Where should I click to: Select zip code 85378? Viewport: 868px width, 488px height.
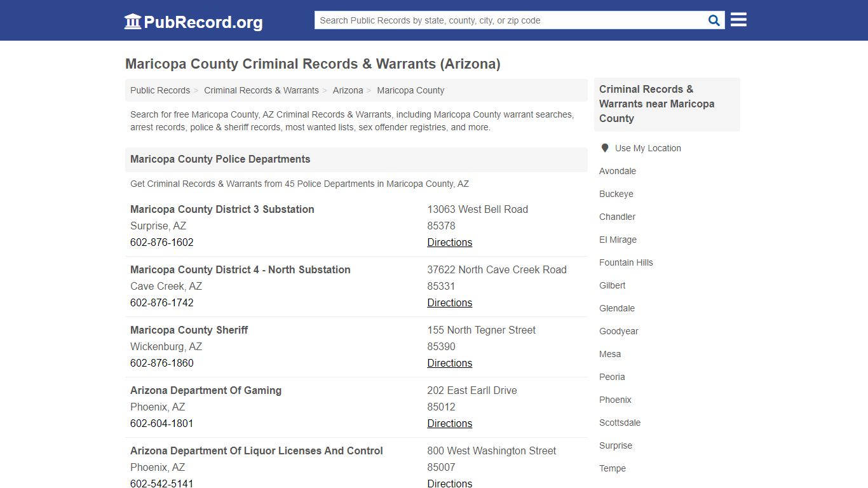pyautogui.click(x=441, y=226)
